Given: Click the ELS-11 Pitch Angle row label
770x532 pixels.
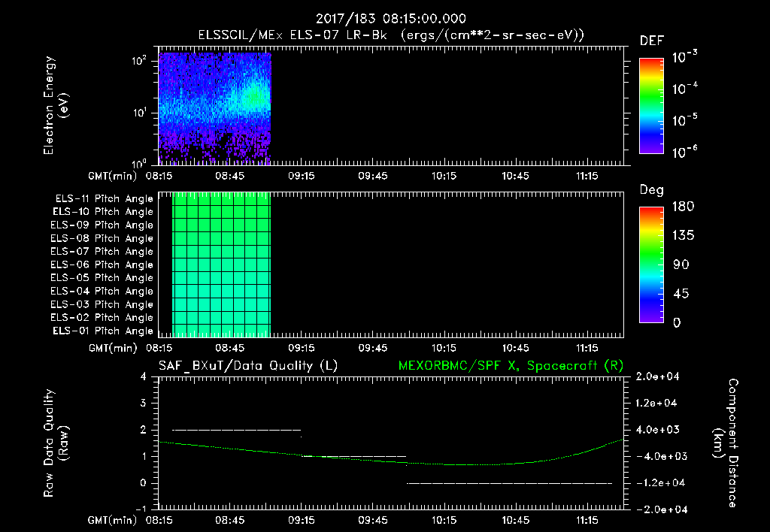Looking at the screenshot, I should [104, 199].
